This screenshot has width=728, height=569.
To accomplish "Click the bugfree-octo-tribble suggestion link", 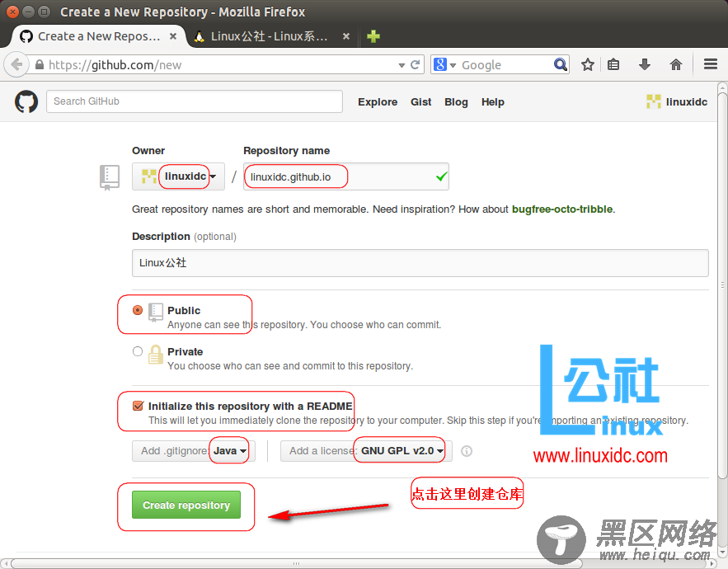I will [562, 209].
